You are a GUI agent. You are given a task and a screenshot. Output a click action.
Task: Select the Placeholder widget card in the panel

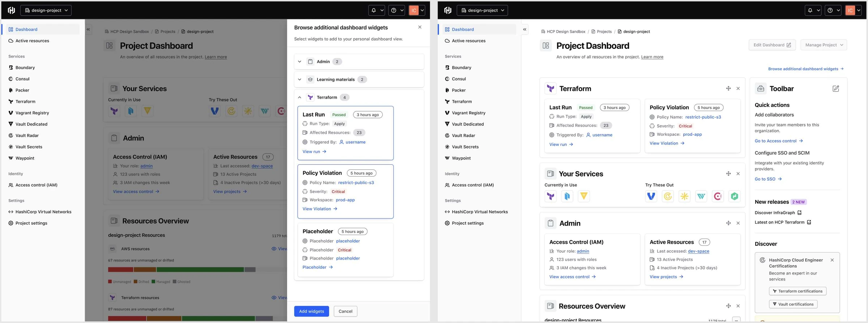345,250
